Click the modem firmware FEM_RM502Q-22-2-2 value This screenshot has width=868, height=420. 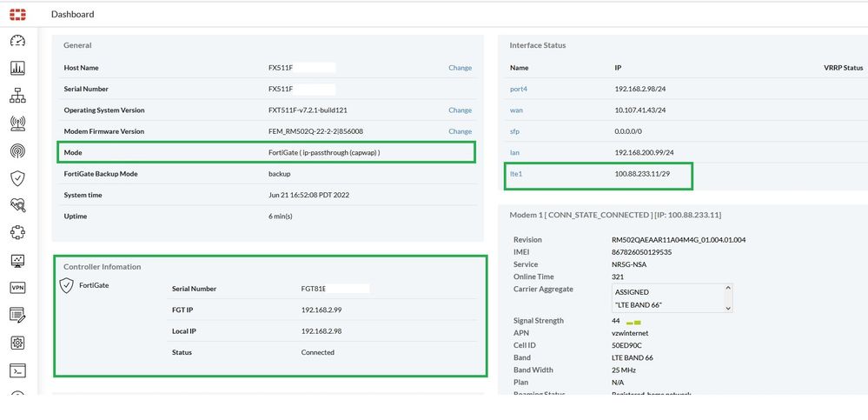tap(315, 131)
